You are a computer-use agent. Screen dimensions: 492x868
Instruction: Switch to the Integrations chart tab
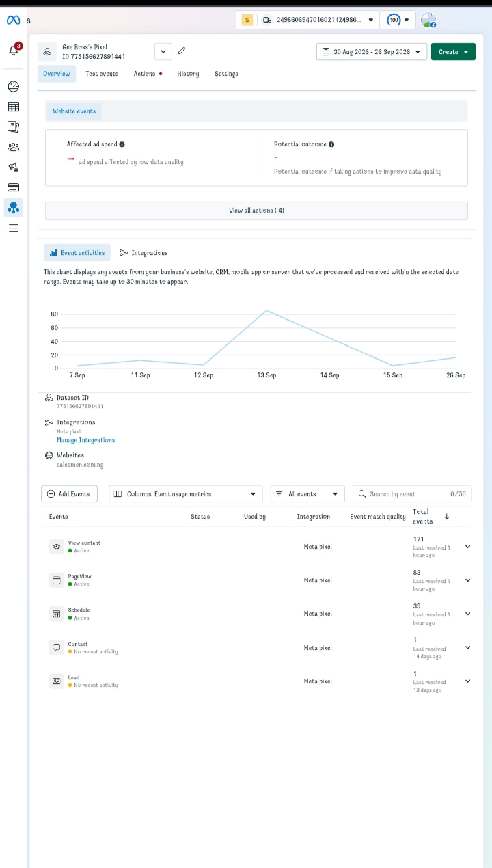click(x=143, y=253)
